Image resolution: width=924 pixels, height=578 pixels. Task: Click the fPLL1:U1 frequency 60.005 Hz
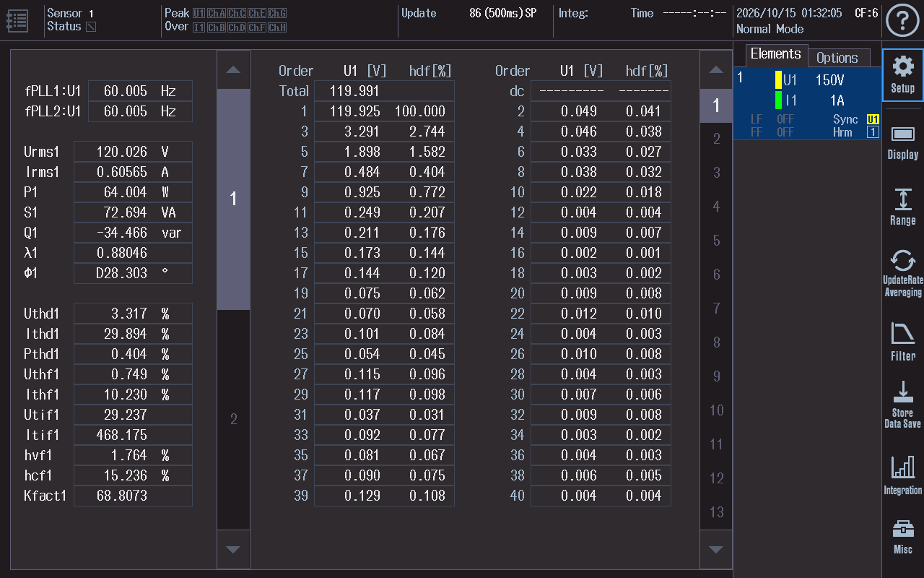tap(140, 91)
